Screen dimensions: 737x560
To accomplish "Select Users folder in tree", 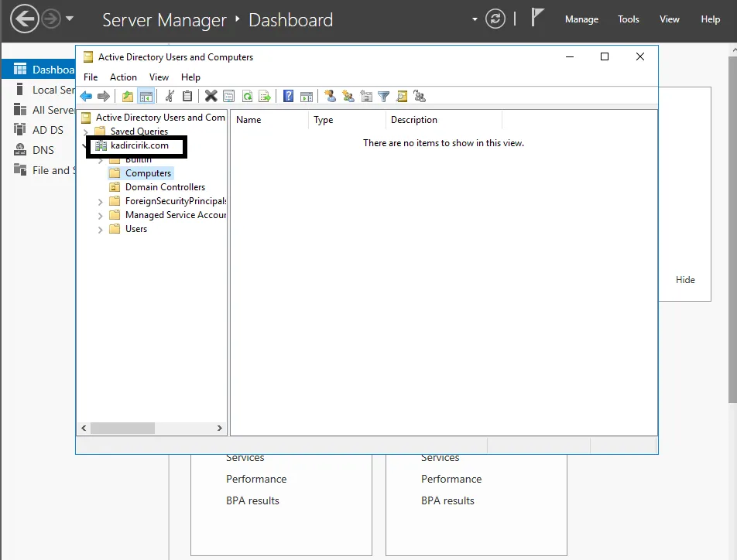I will tap(135, 229).
